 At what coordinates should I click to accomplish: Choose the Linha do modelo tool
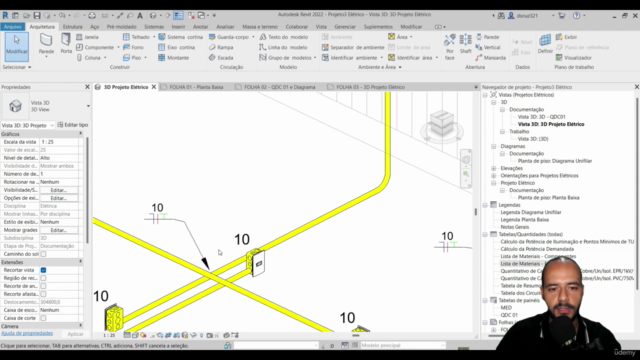point(283,47)
